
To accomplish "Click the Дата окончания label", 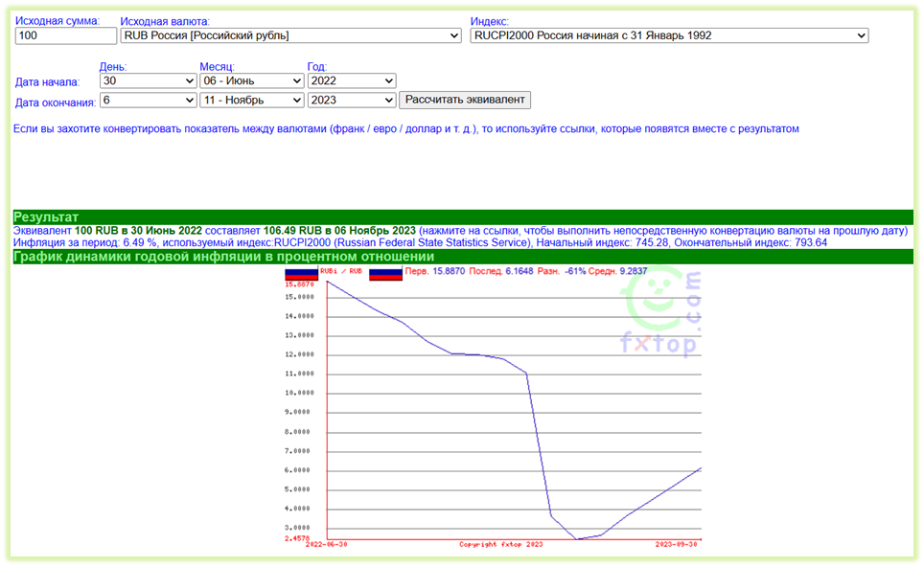I will [x=56, y=103].
